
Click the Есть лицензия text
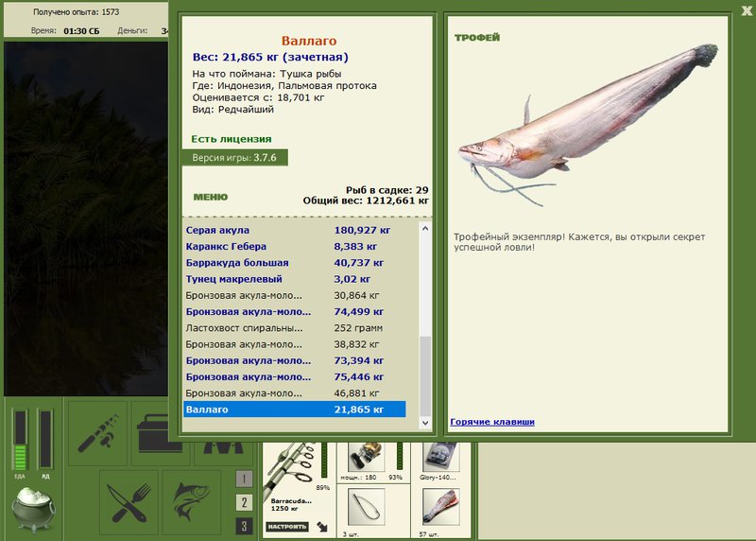click(231, 139)
